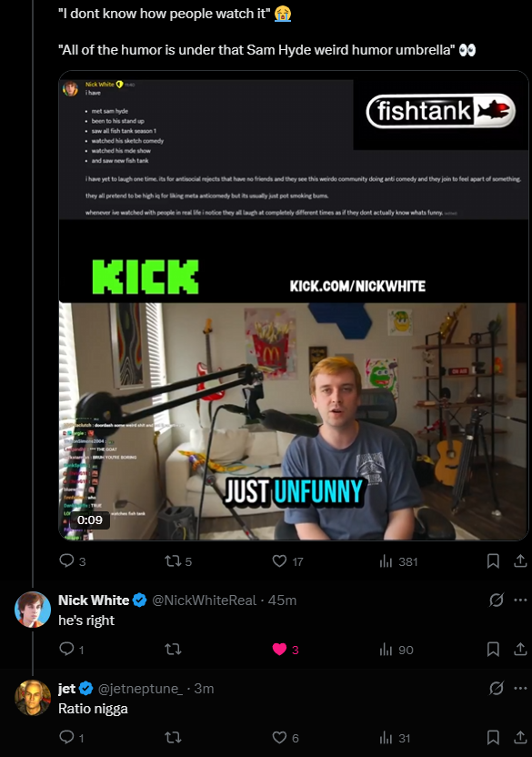Open Grok icon on Nick White's reply
532x757 pixels.
click(497, 601)
